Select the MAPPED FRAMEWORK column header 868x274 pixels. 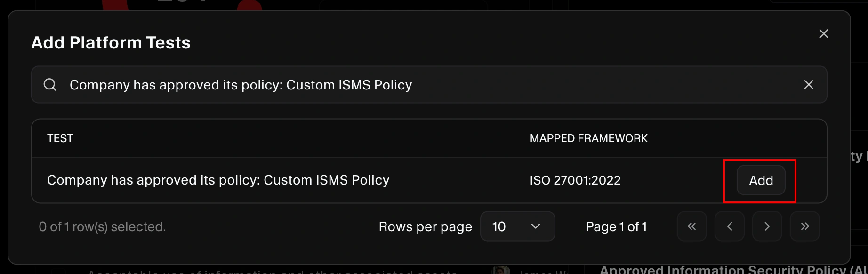[589, 138]
